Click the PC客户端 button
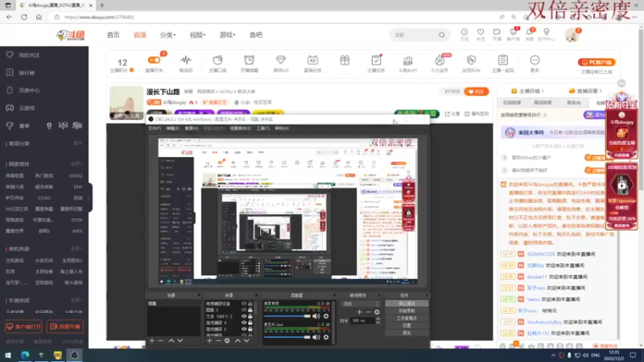 point(597,63)
